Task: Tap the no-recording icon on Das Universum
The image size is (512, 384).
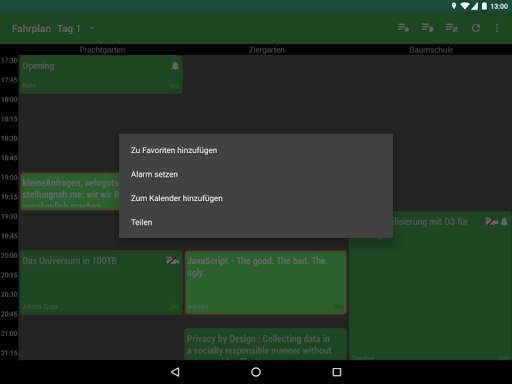Action: (x=173, y=261)
